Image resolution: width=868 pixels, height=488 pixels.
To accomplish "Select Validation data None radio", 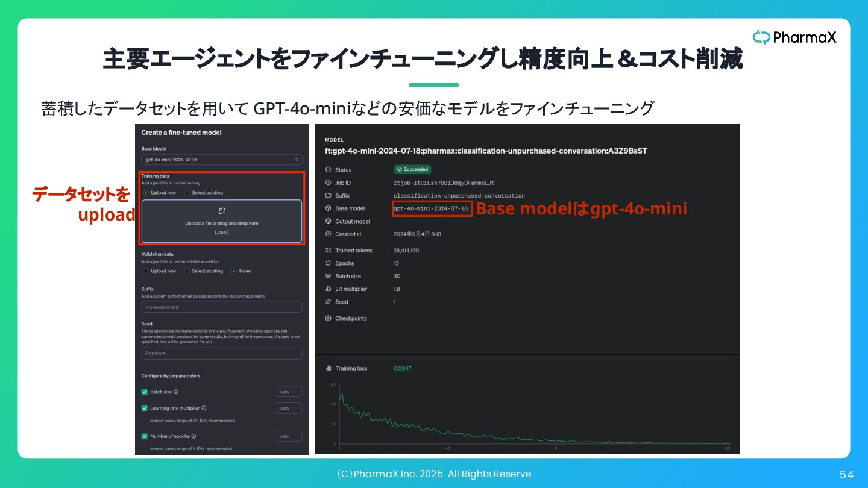I will click(234, 271).
